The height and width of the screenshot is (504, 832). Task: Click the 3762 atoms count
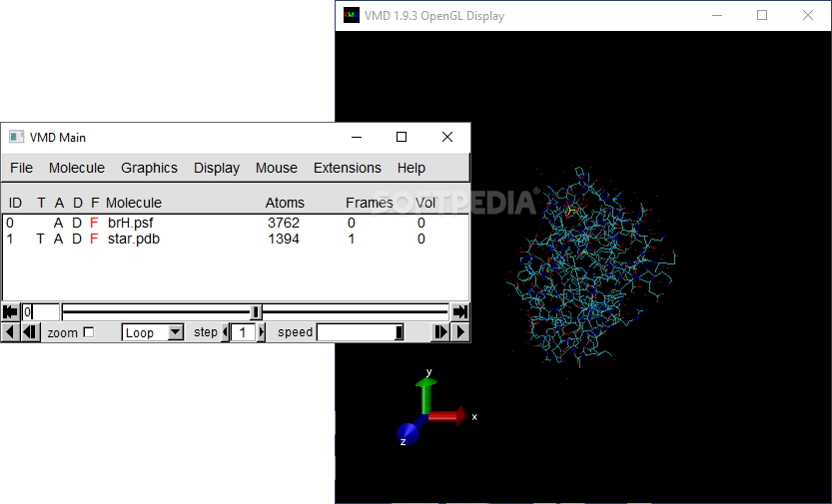284,223
